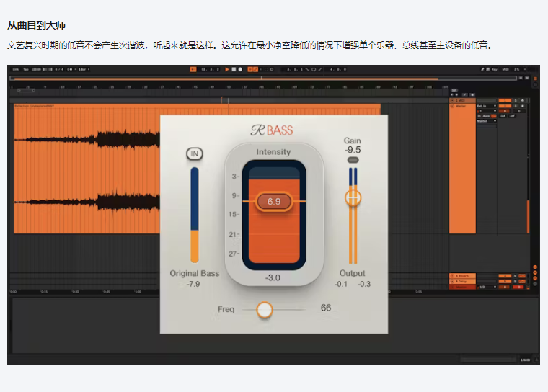This screenshot has height=392, width=548.
Task: Toggle the orange MIDI arrangement overdub button
Action: coord(250,69)
